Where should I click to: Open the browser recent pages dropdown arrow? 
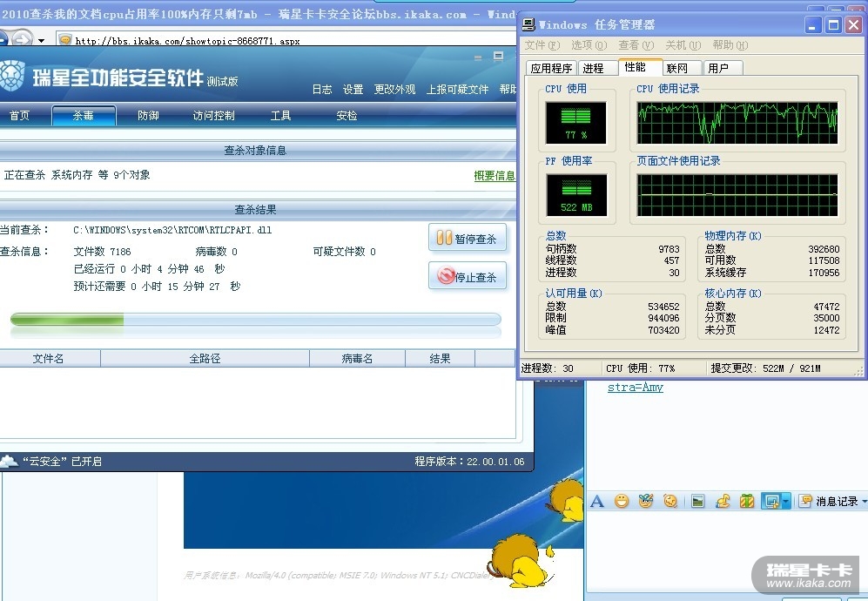[x=41, y=40]
